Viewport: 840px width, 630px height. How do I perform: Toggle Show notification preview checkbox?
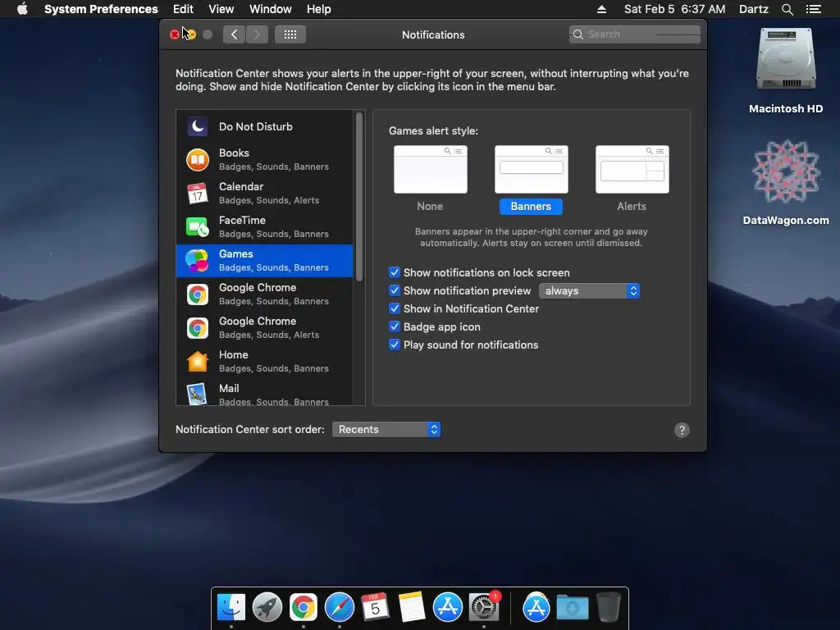pos(395,290)
